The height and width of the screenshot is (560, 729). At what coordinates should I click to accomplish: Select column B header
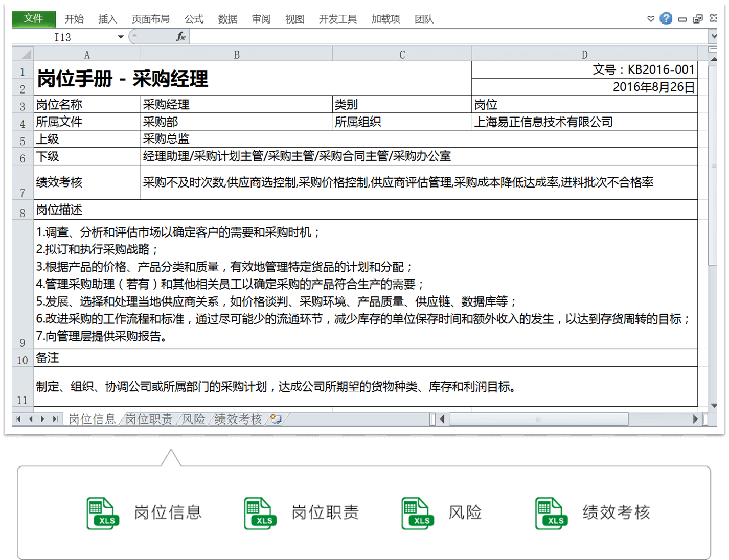236,55
